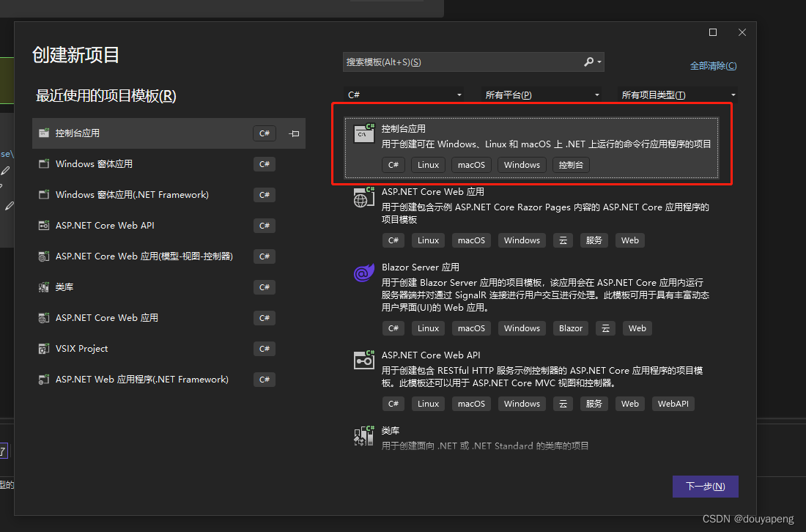Click the console app icon beside recent 控制台应用

click(44, 133)
